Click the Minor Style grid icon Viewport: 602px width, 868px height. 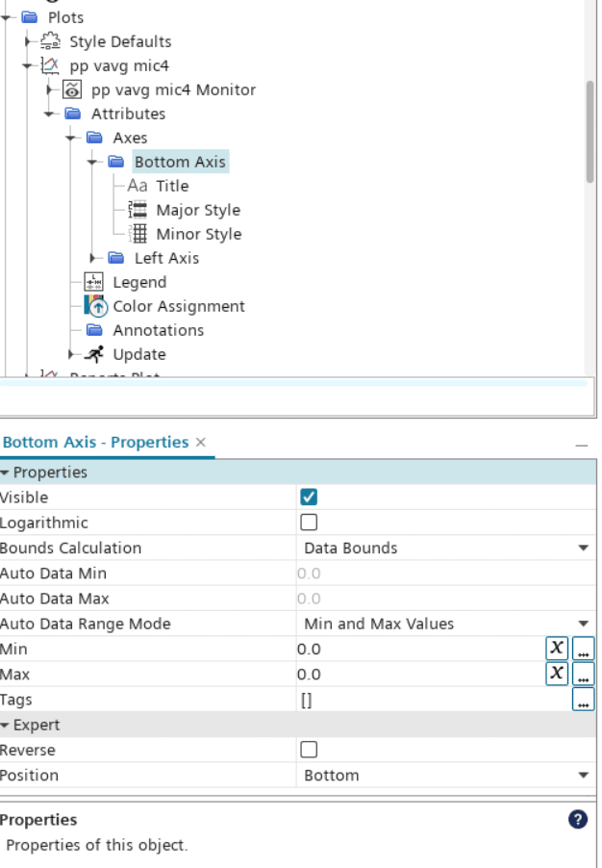coord(138,234)
